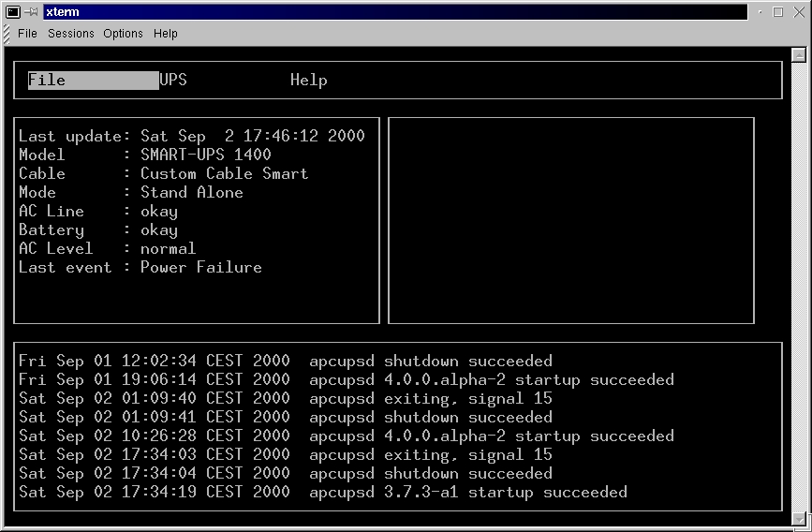
Task: Open the Help menu inside the terminal
Action: [308, 81]
